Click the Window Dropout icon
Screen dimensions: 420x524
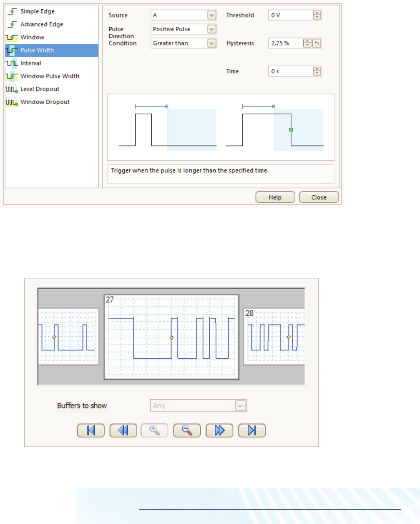(x=12, y=102)
